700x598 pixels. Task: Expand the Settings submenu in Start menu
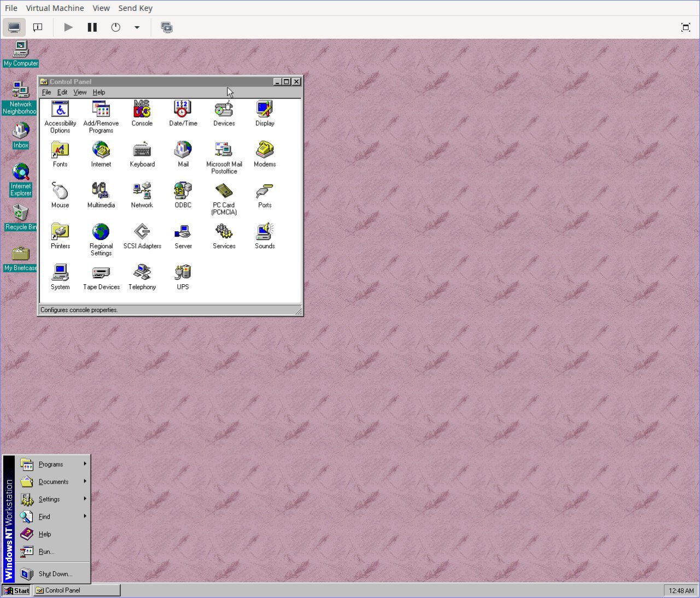pos(49,499)
